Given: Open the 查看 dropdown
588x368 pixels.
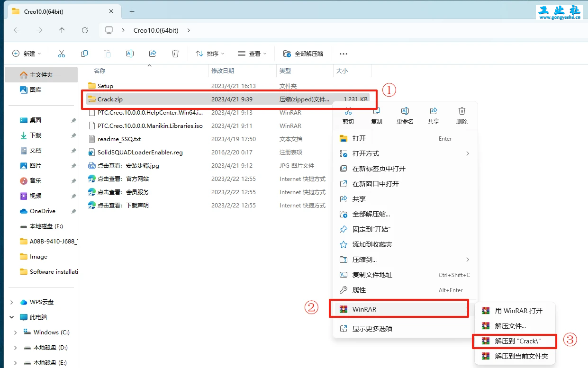Looking at the screenshot, I should pos(253,54).
